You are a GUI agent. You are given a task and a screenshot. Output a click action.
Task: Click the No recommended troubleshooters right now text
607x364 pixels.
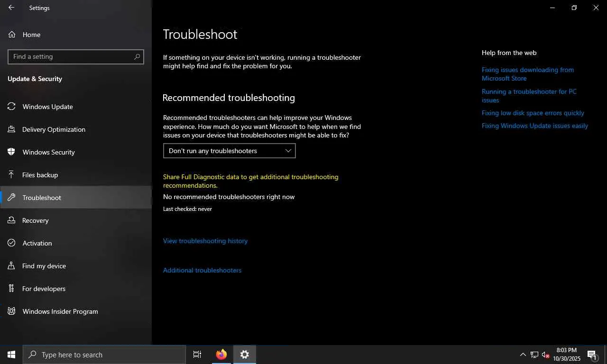229,197
